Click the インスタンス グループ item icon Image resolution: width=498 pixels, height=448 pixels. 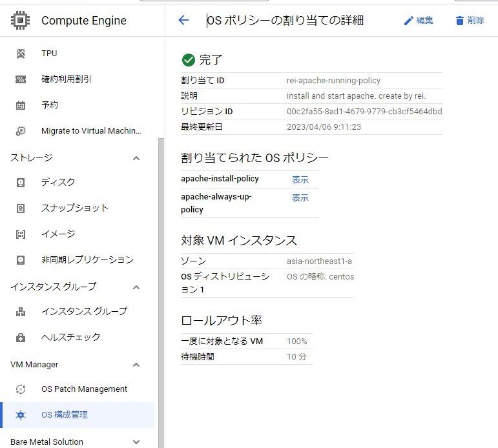[x=21, y=312]
